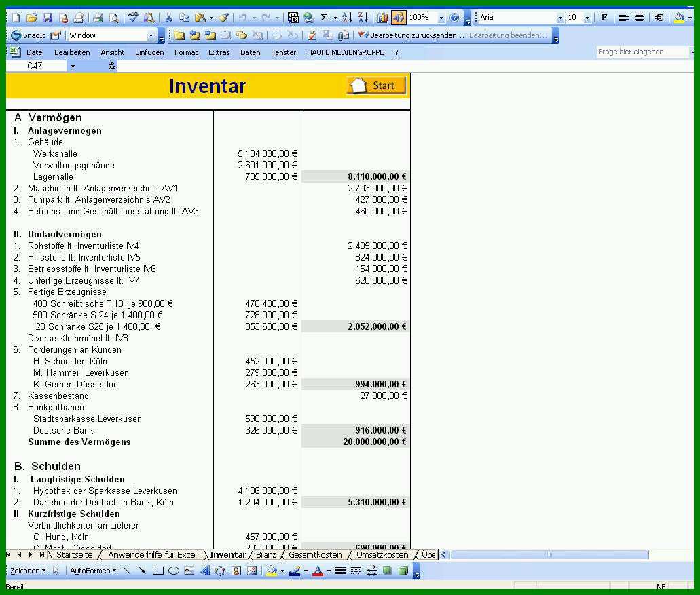Image resolution: width=700 pixels, height=595 pixels.
Task: Open the Einfügen menu
Action: 149,53
